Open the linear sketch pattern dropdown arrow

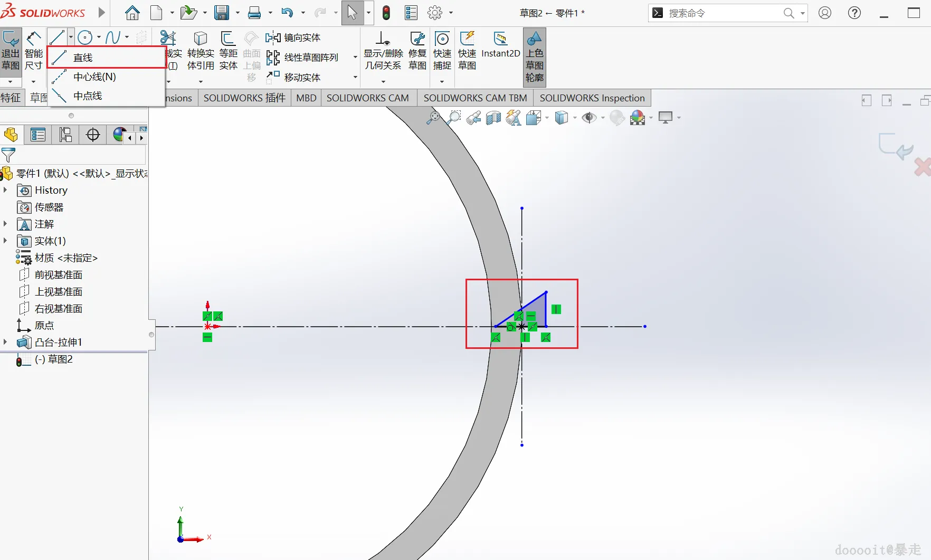[355, 57]
